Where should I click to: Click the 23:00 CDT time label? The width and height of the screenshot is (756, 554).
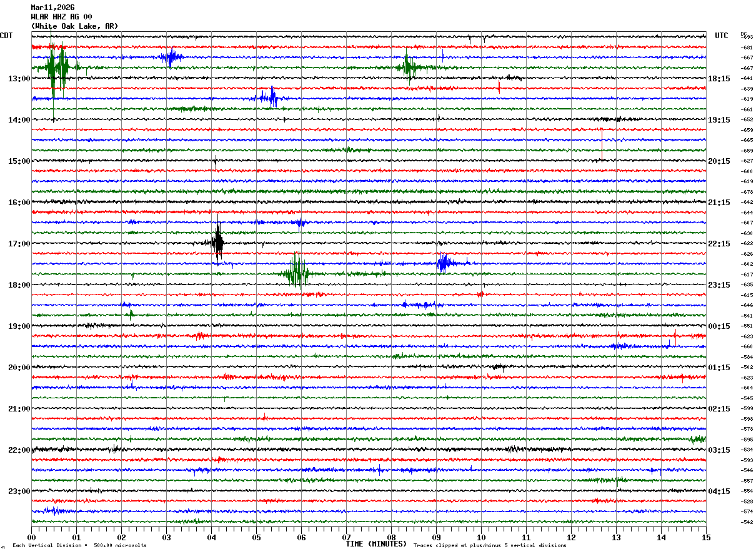19,491
